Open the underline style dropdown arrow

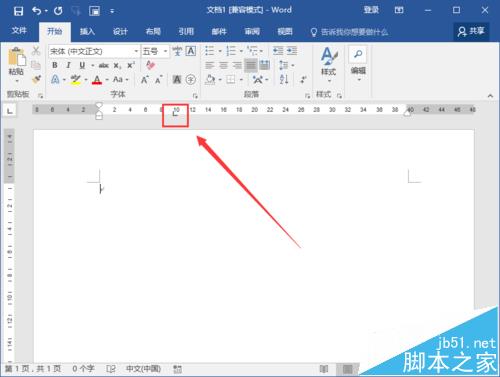click(x=93, y=65)
